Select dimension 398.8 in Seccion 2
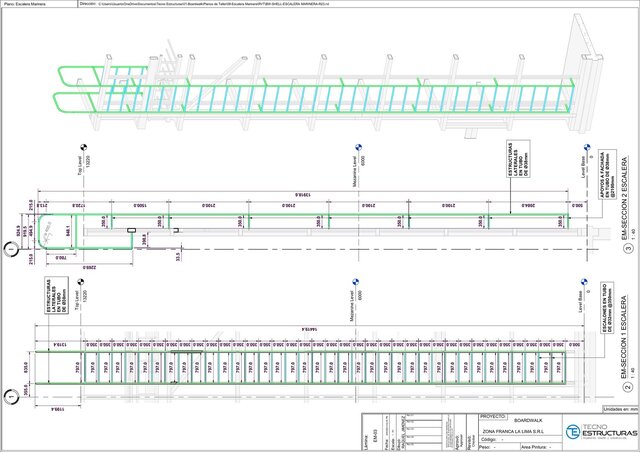Screen dimensions: 640x452 [x=144, y=239]
